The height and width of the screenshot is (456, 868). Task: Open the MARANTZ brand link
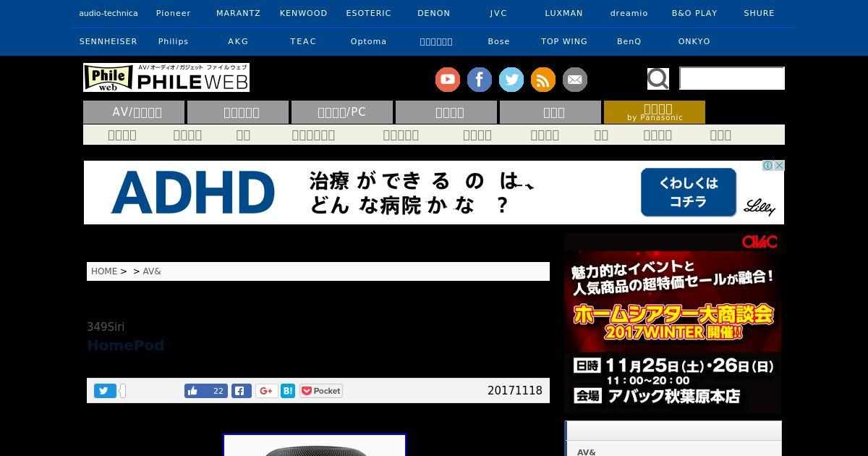[238, 13]
